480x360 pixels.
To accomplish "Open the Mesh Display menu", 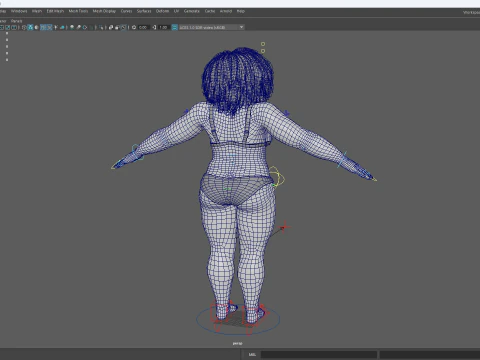I will pos(104,11).
